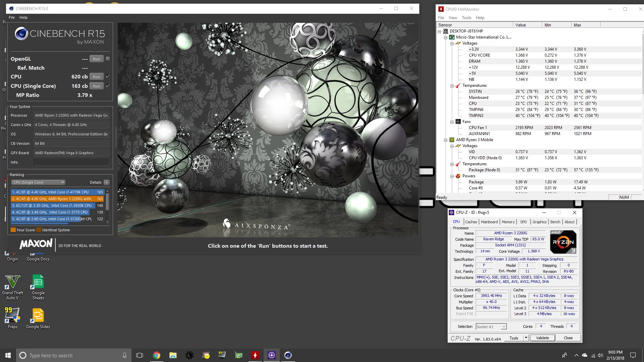Collapse the Fans node in HWMonitor
This screenshot has height=362, width=644.
point(452,122)
